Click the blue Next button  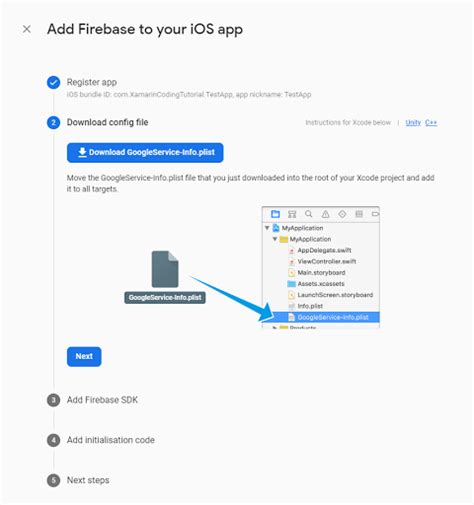pyautogui.click(x=84, y=356)
